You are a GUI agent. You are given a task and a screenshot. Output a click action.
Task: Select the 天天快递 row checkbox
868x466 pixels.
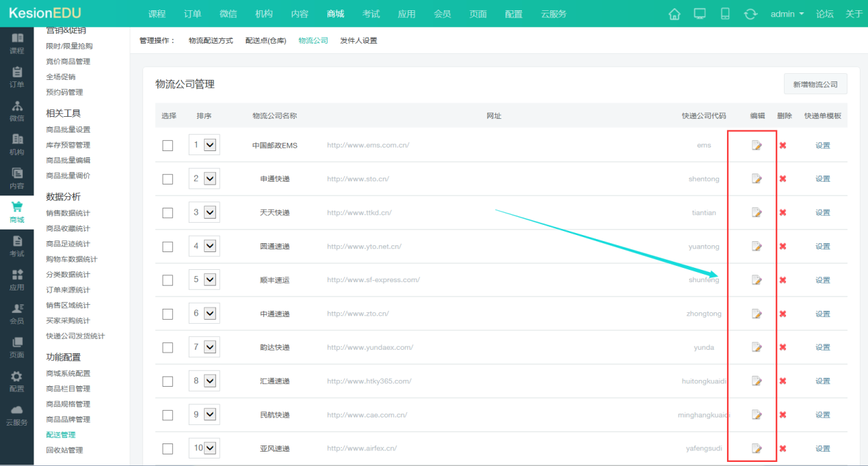click(168, 213)
